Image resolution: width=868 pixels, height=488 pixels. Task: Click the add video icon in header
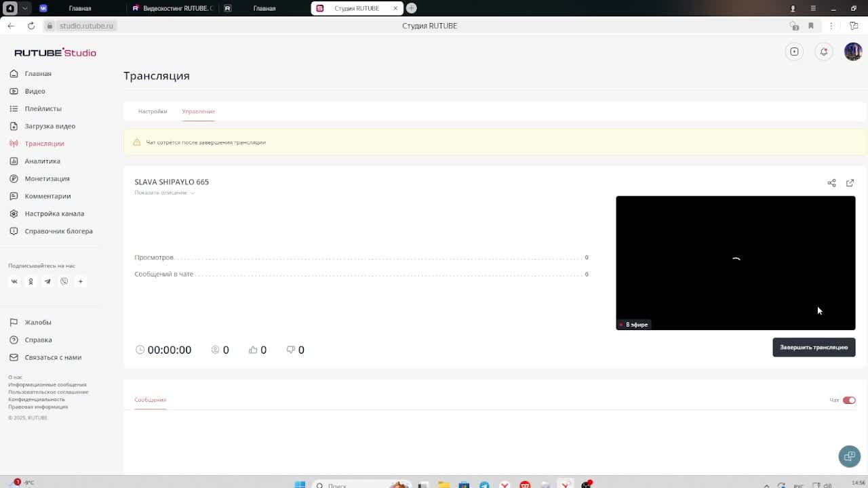click(794, 52)
